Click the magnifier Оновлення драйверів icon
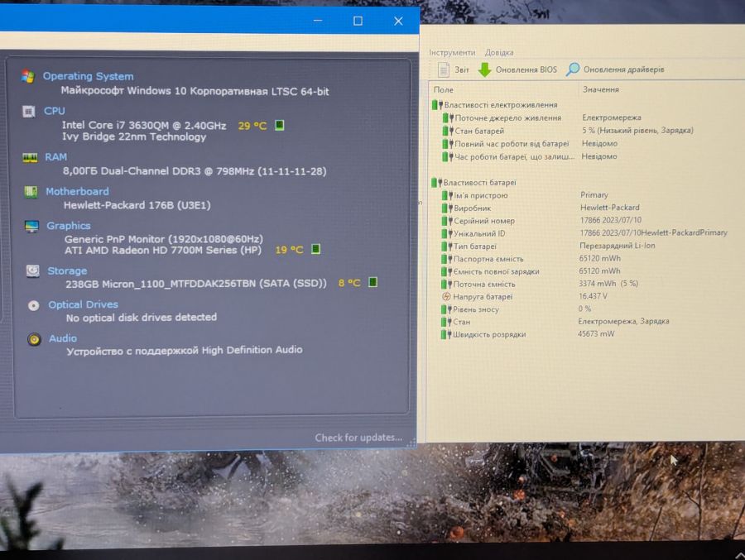 click(573, 69)
